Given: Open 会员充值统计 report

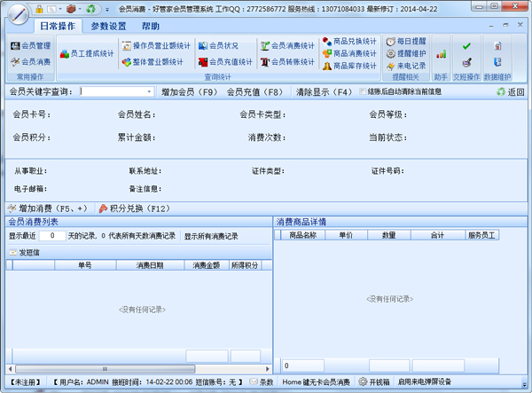Looking at the screenshot, I should coord(225,62).
